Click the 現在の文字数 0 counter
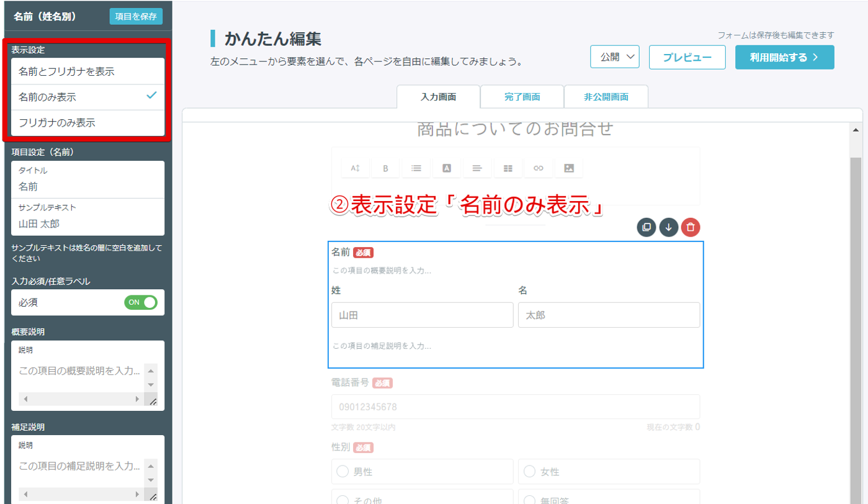The height and width of the screenshot is (504, 868). point(674,427)
